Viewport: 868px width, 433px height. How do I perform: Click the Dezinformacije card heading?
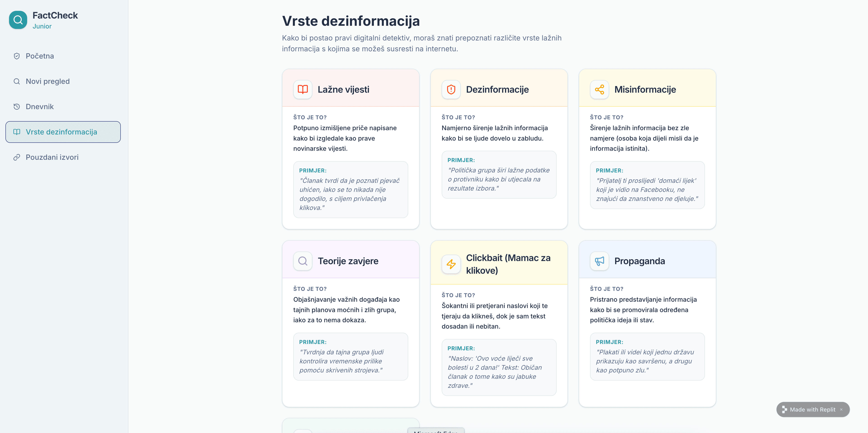[x=497, y=89]
